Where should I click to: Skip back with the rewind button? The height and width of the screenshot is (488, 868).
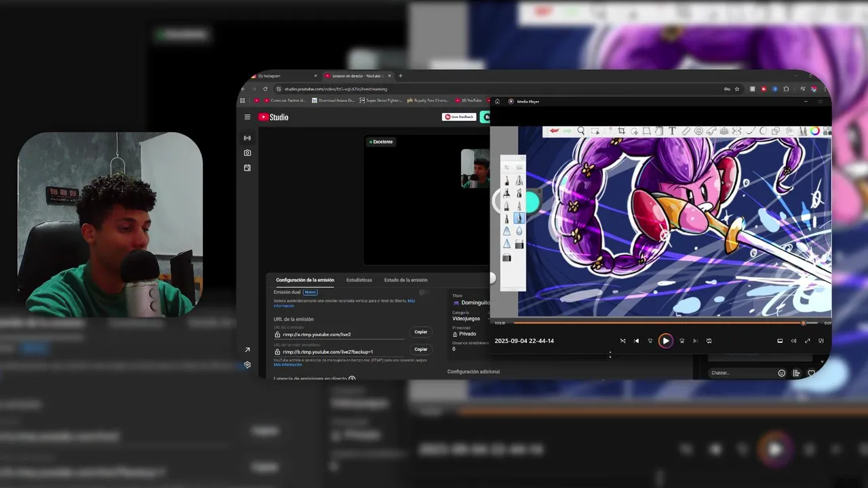click(x=650, y=341)
